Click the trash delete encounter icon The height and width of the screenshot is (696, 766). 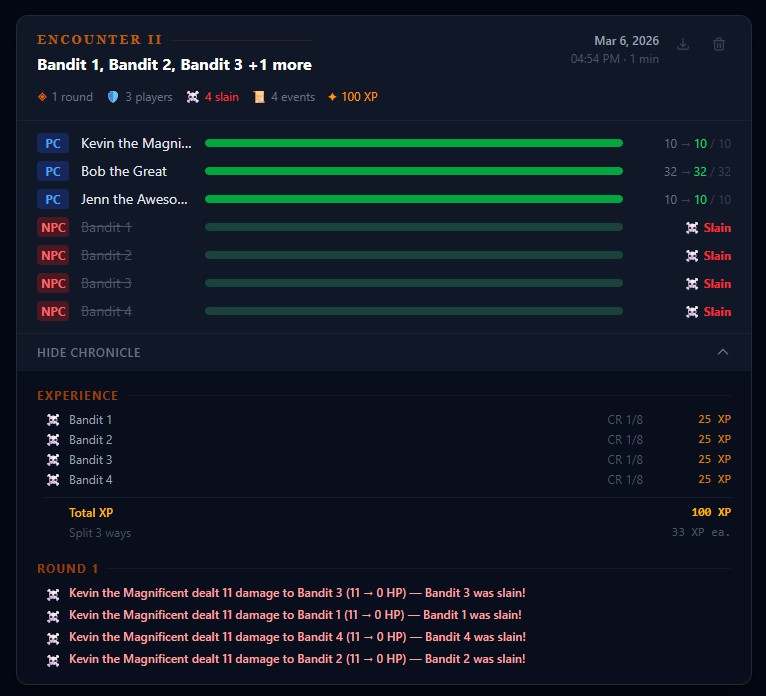(719, 44)
